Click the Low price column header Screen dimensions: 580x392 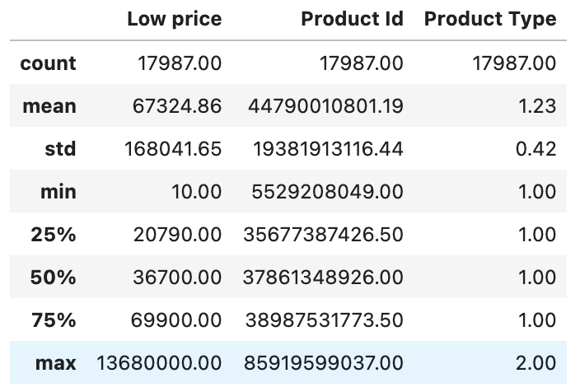[x=175, y=19]
